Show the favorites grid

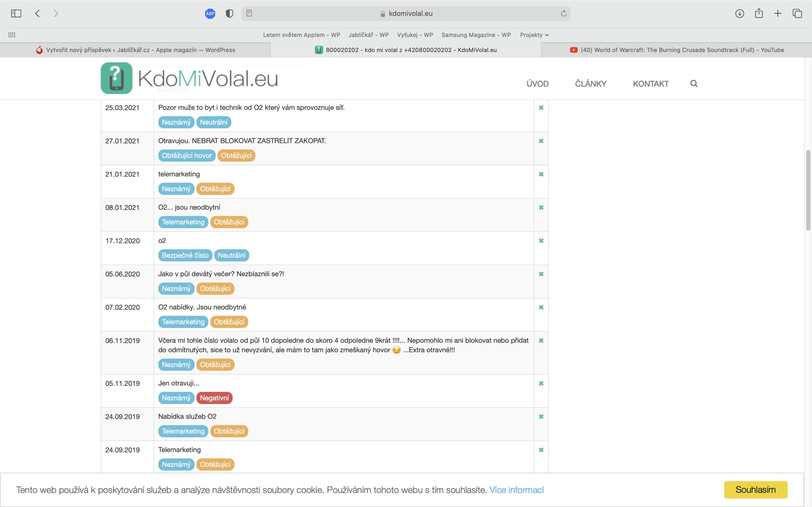(x=12, y=35)
